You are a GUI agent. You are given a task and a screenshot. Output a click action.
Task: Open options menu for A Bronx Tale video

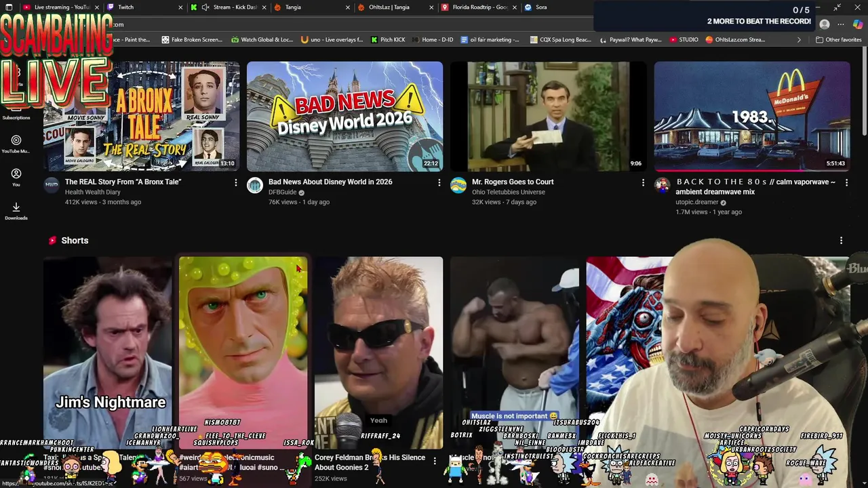tap(236, 182)
